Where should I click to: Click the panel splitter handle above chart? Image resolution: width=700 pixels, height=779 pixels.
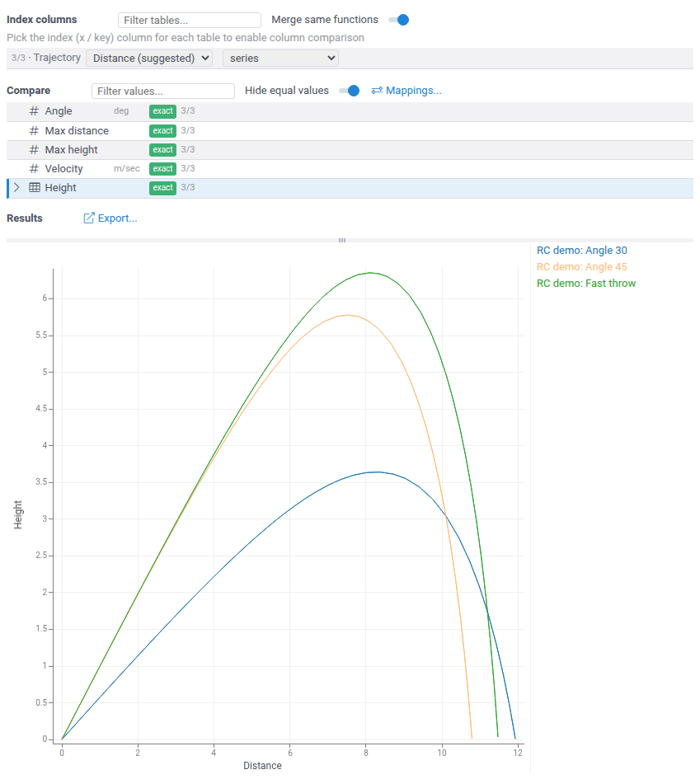coord(342,240)
